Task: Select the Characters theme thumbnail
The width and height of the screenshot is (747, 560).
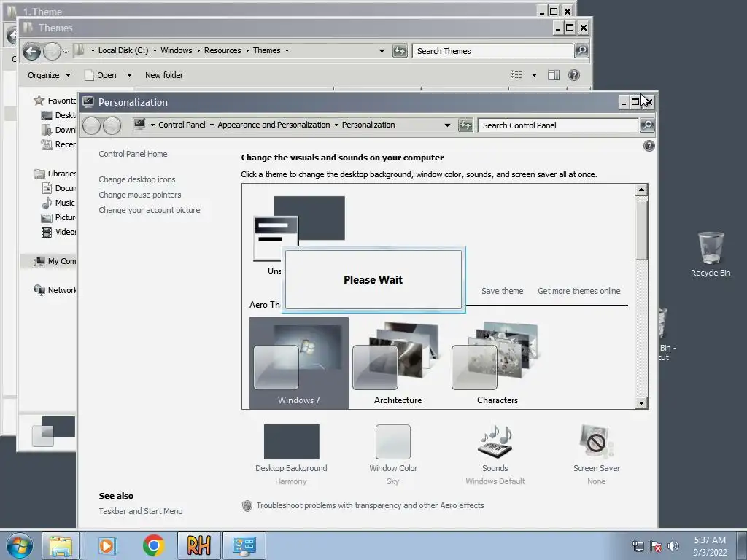Action: 498,363
